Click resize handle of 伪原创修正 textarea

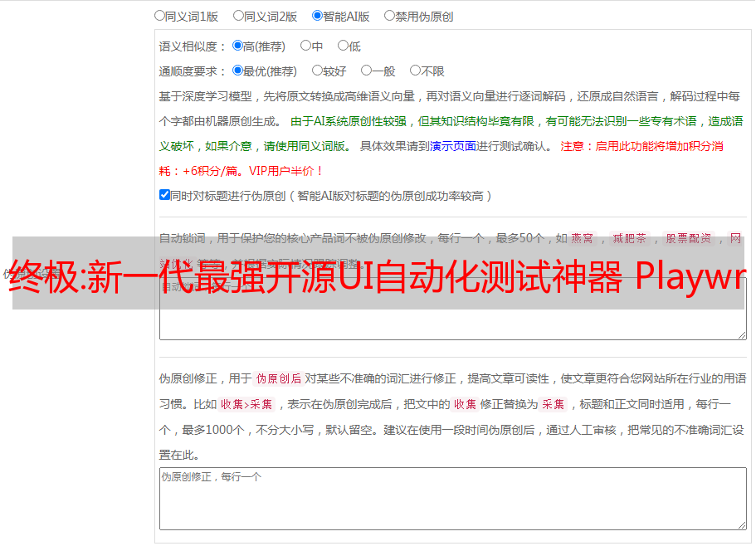[x=742, y=526]
